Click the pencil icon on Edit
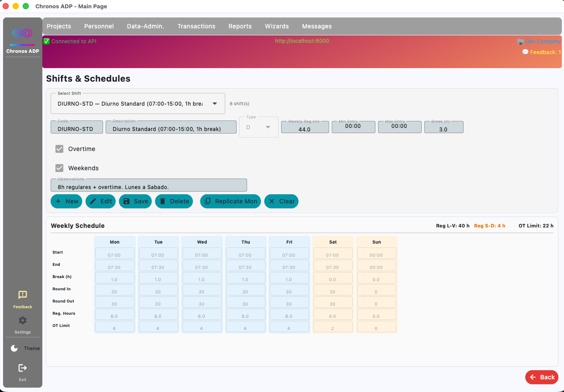The image size is (564, 392). tap(93, 201)
